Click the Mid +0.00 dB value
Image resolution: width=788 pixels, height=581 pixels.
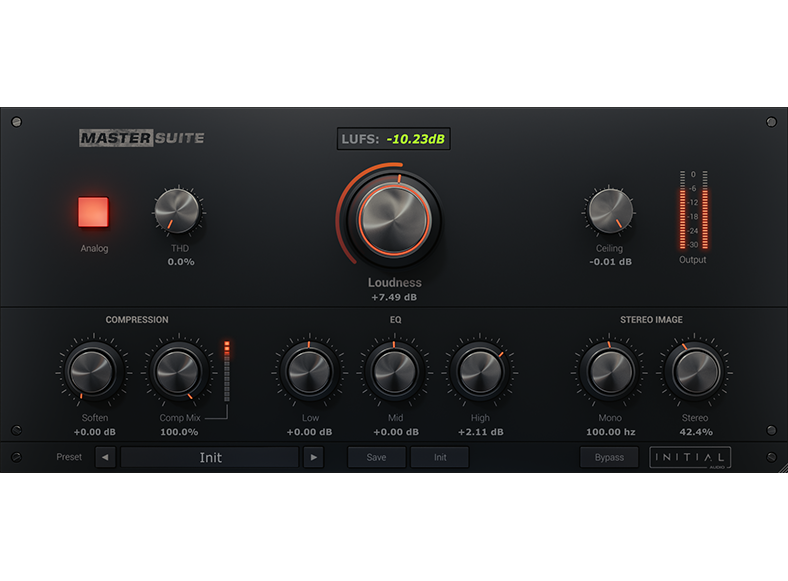click(396, 432)
